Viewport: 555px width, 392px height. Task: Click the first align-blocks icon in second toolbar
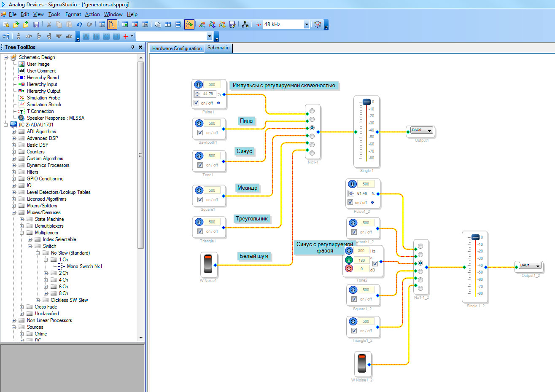click(x=18, y=36)
